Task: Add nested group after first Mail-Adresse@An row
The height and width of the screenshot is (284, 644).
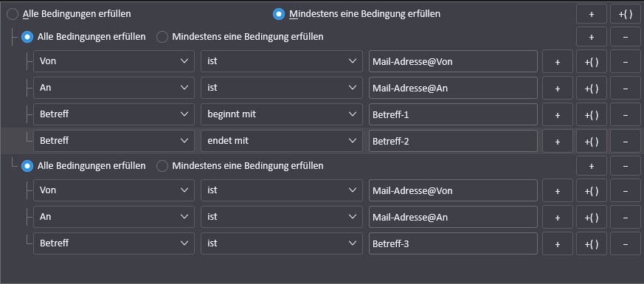Action: [x=592, y=88]
